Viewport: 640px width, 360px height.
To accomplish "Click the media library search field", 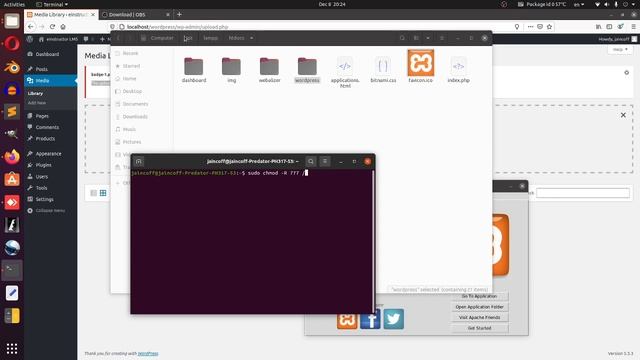I will coord(583,193).
